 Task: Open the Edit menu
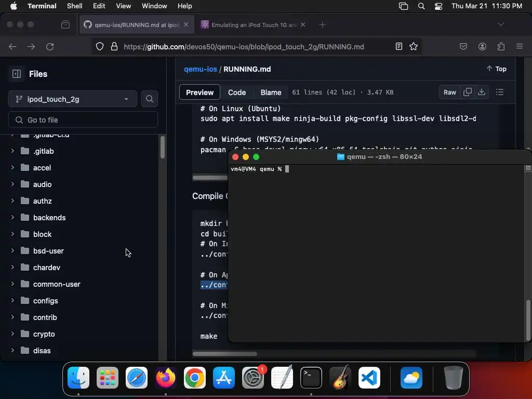coord(99,6)
